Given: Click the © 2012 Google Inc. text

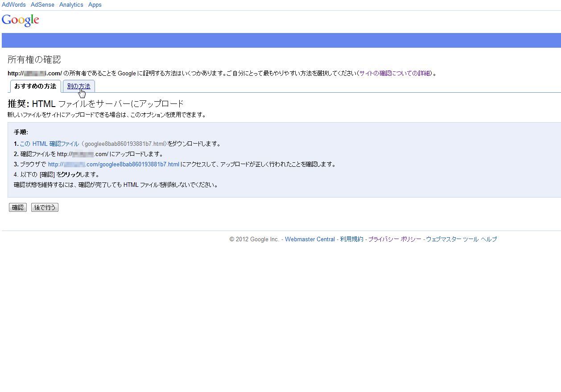Looking at the screenshot, I should 254,239.
